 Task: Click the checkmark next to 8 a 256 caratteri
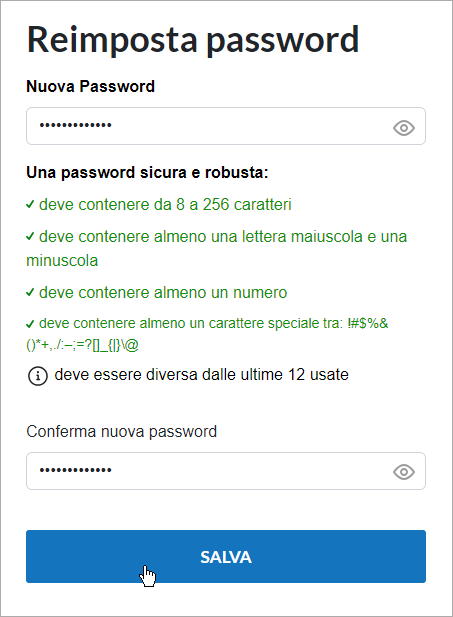[x=30, y=205]
